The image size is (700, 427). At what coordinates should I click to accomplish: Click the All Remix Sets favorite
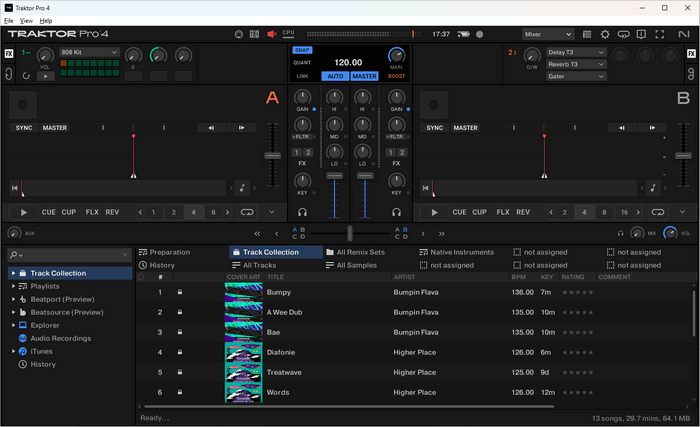pyautogui.click(x=360, y=252)
